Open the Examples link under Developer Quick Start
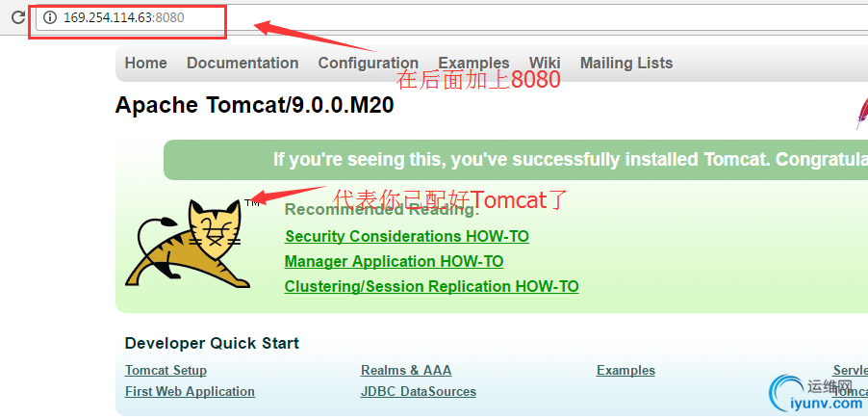Image resolution: width=868 pixels, height=419 pixels. point(625,370)
